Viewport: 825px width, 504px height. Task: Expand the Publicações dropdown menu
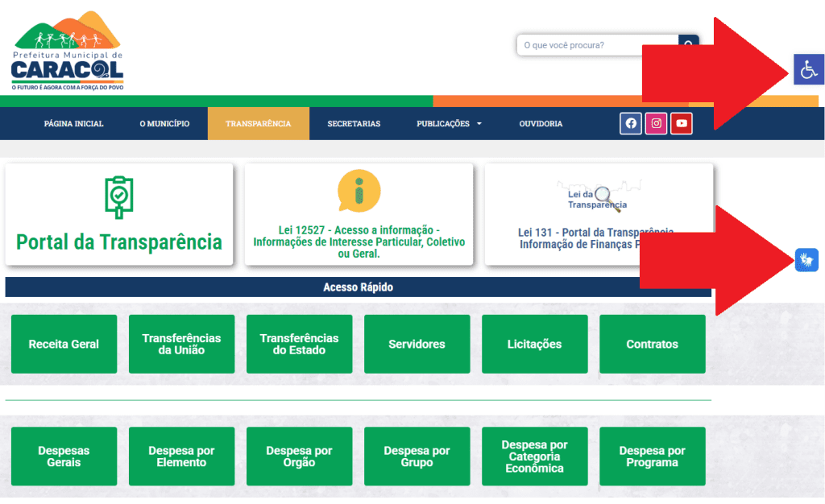pyautogui.click(x=449, y=124)
